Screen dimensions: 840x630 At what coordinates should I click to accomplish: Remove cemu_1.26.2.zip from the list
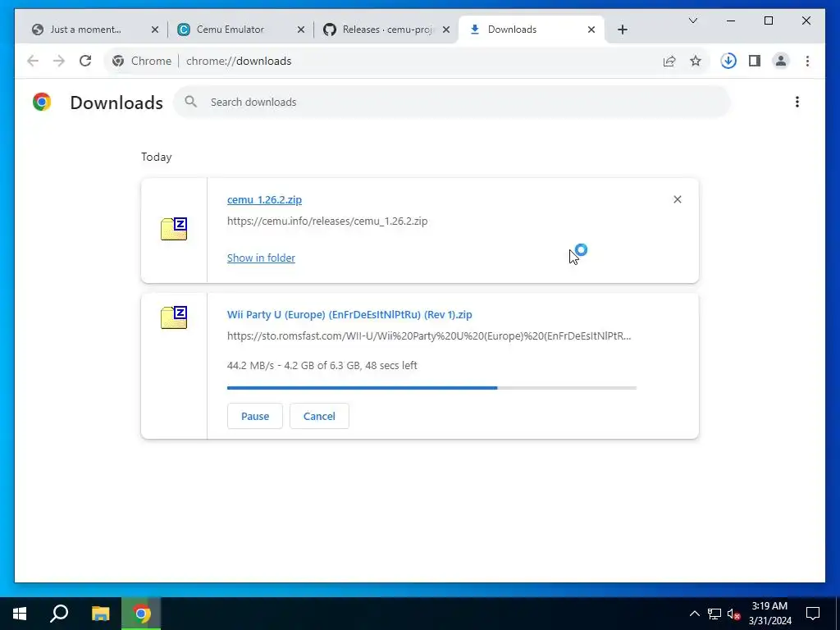click(677, 199)
